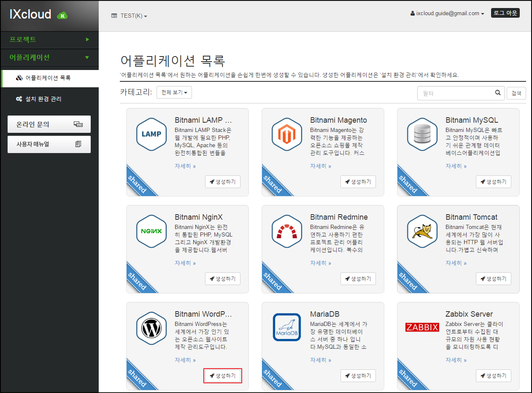Click the IXcloud logo cloud icon
The width and height of the screenshot is (532, 393).
[x=62, y=16]
